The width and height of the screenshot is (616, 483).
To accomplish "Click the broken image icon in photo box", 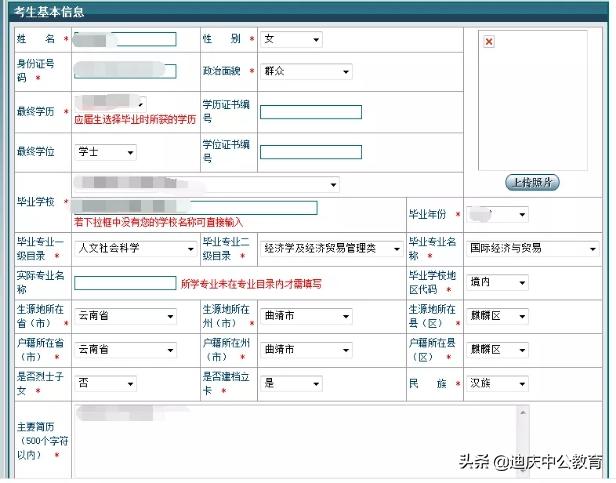I will [x=489, y=41].
